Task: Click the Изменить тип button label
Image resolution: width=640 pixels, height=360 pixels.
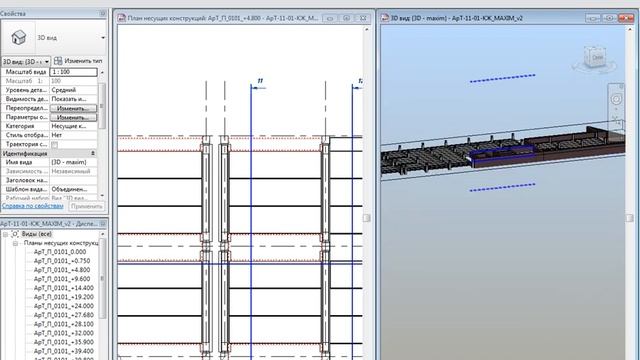Action: (x=83, y=61)
